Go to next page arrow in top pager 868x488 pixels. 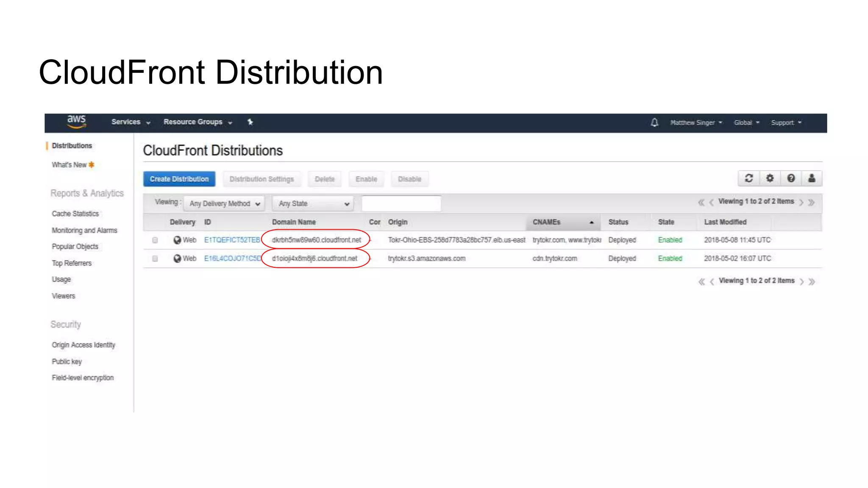(801, 202)
